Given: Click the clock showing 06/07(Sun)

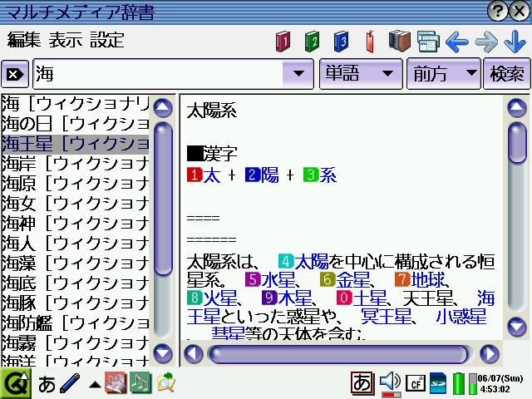Looking at the screenshot, I should point(500,383).
